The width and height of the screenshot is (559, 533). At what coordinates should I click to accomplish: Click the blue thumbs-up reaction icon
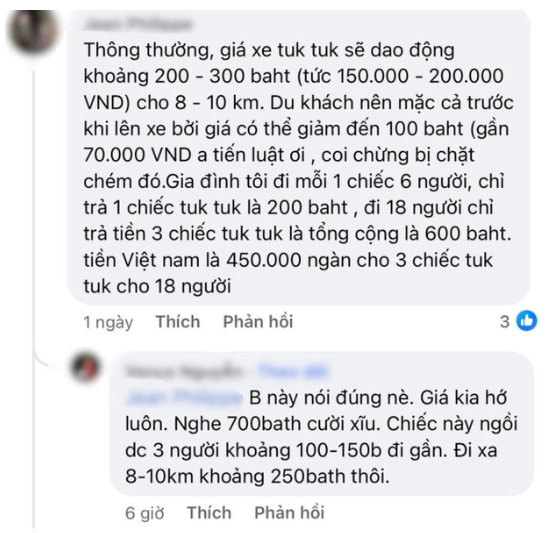(x=527, y=321)
